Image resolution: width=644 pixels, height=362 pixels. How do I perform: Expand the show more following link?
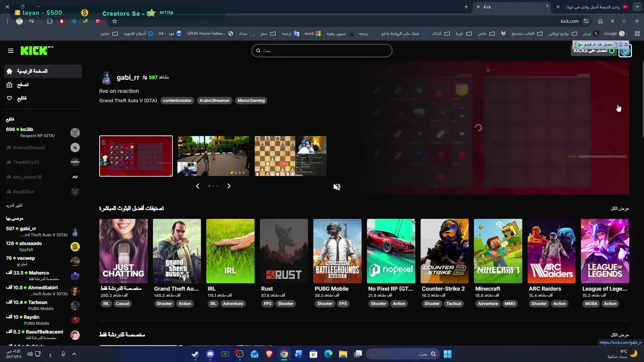tap(14, 206)
